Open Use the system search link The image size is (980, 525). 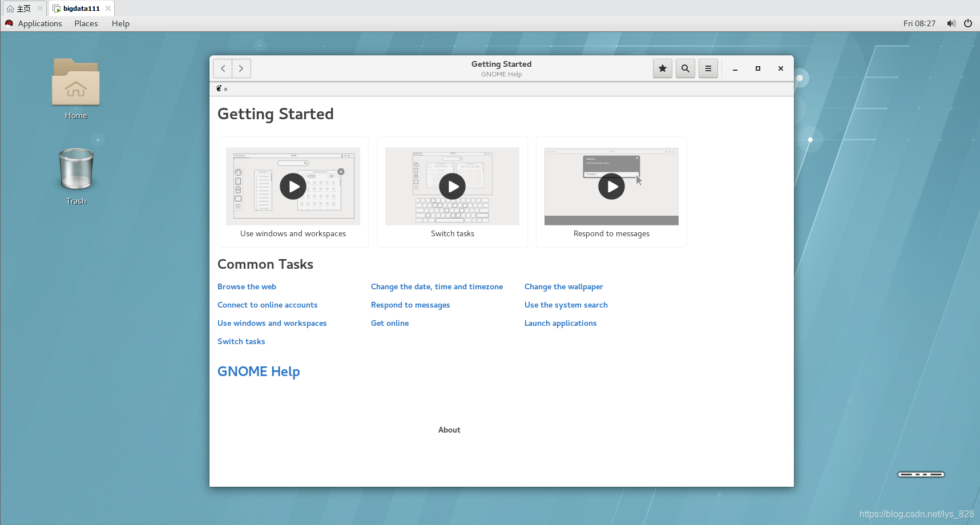(566, 305)
